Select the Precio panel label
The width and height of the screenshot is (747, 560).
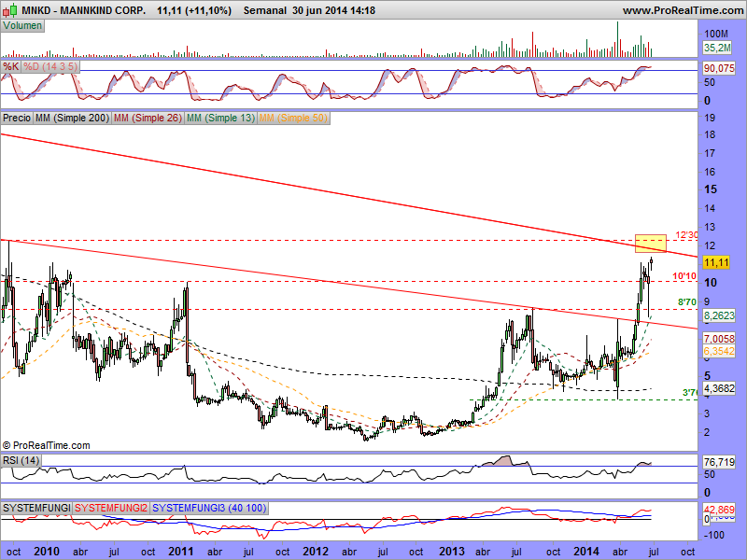pyautogui.click(x=17, y=118)
